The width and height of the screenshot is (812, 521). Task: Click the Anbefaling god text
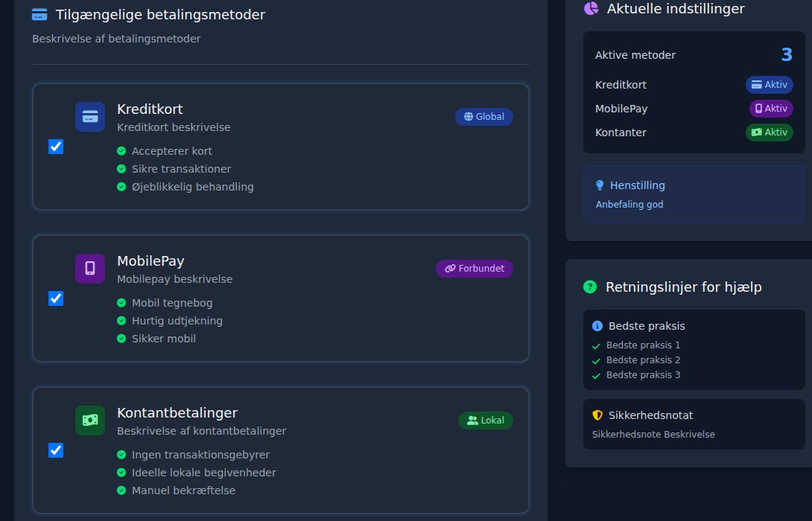629,205
